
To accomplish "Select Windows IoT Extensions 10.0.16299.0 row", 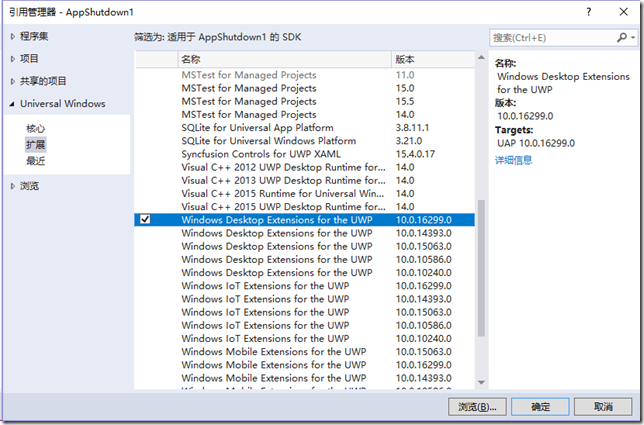I will point(305,286).
